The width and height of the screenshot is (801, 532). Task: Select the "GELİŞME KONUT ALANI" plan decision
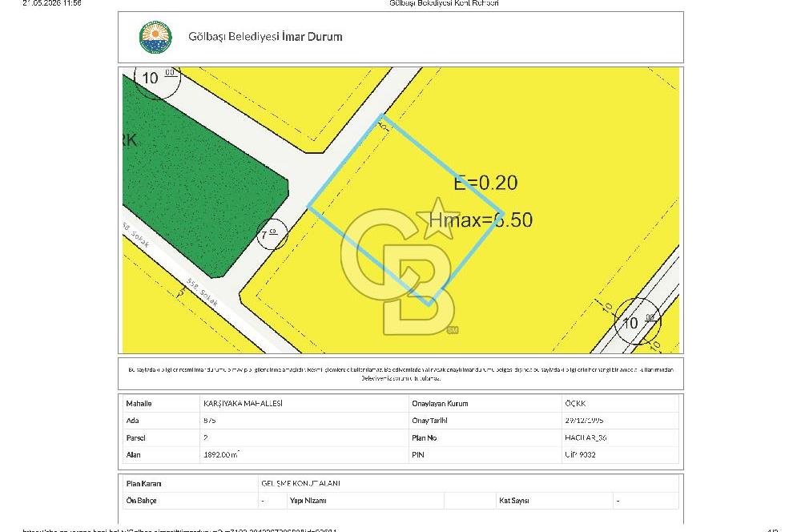pyautogui.click(x=300, y=483)
